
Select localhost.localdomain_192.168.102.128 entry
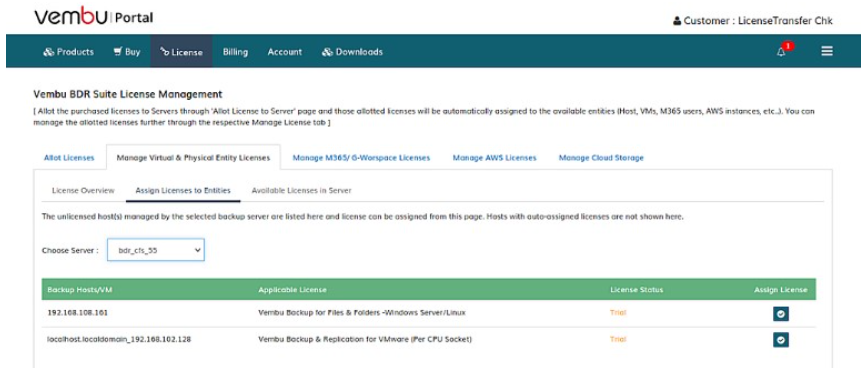point(119,339)
